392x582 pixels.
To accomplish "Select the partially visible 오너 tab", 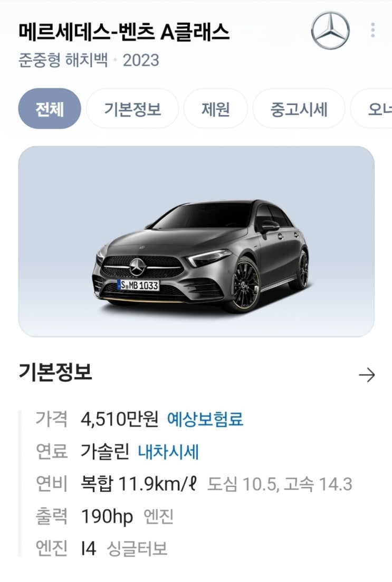I will coord(371,109).
